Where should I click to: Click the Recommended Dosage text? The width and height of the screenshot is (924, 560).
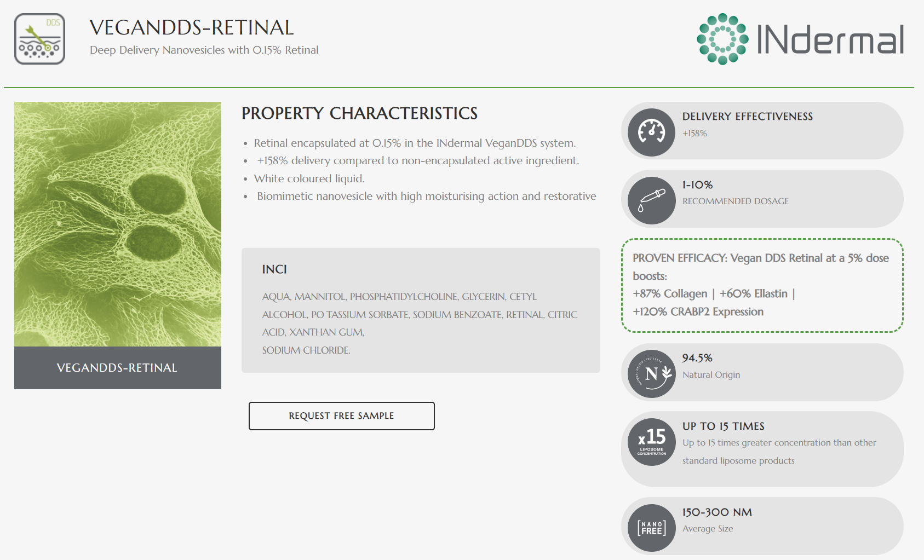tap(735, 201)
